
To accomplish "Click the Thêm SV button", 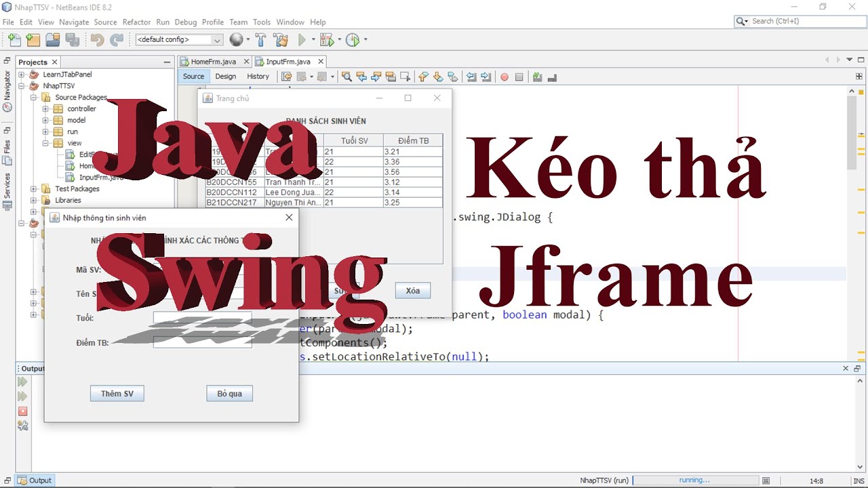I will [117, 394].
